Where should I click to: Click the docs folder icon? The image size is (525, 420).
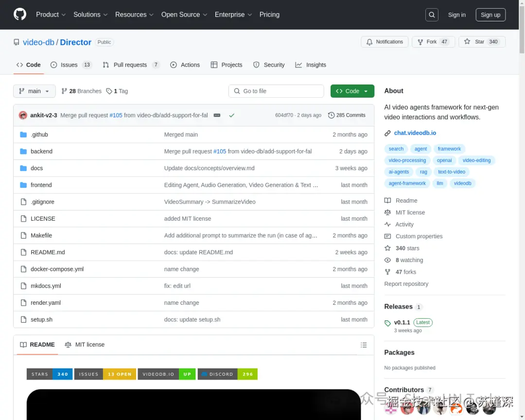tap(23, 168)
